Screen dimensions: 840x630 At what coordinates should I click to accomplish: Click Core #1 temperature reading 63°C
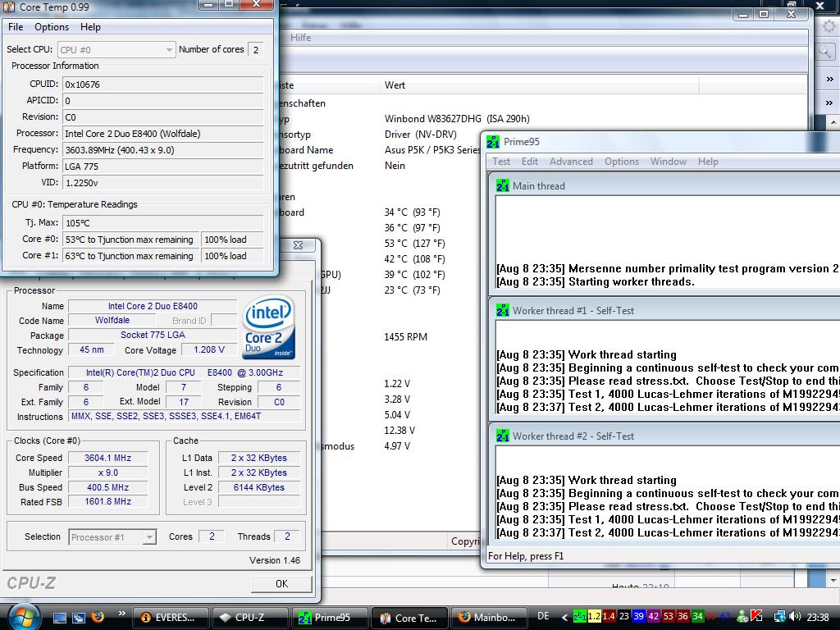pos(130,256)
